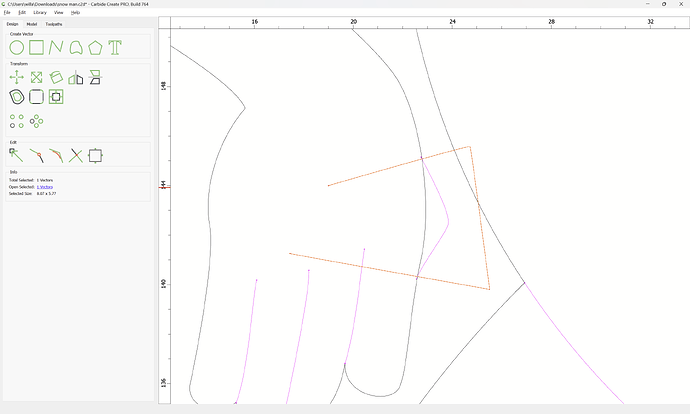Select the Join Vectors edit tool

pyautogui.click(x=36, y=155)
